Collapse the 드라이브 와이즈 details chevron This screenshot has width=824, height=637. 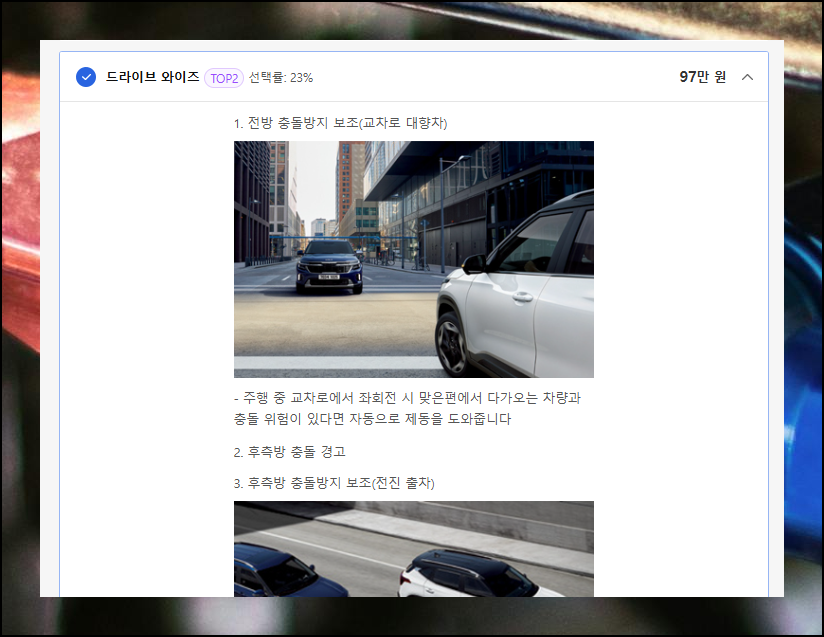click(x=747, y=77)
